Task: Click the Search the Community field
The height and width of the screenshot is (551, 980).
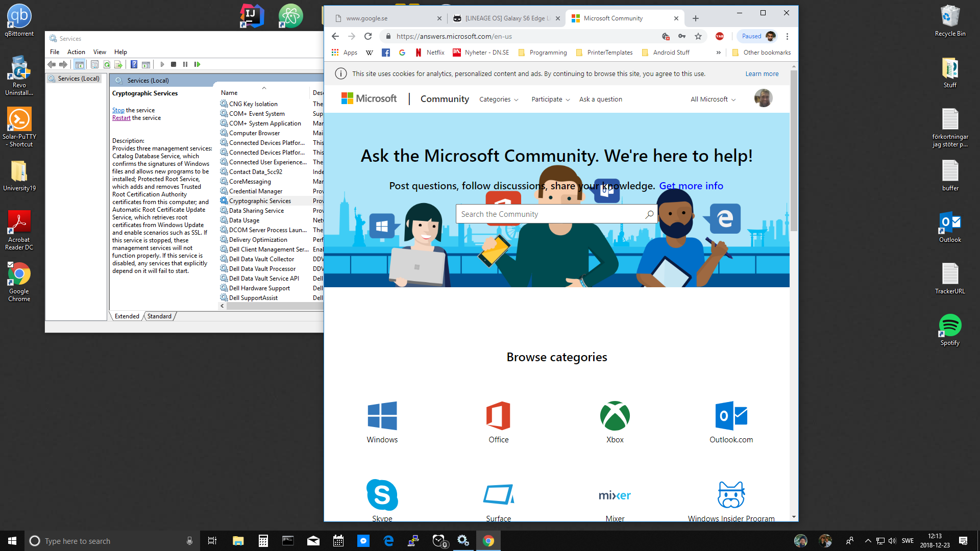Action: [x=550, y=214]
